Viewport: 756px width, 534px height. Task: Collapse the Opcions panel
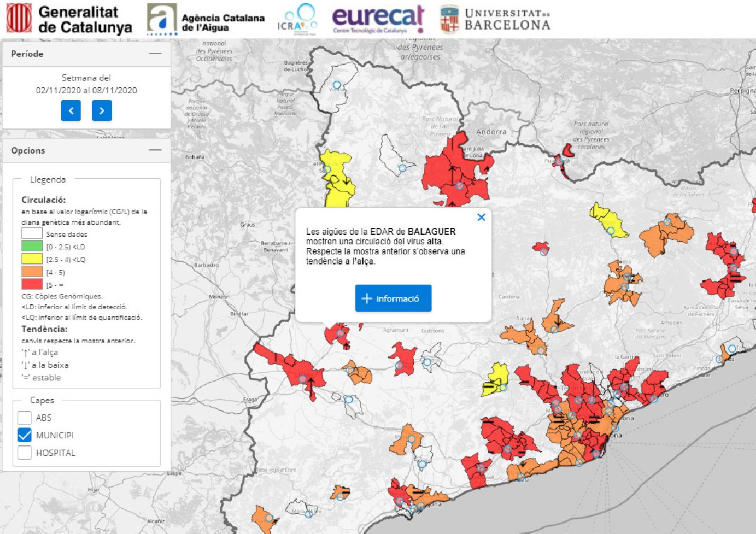coord(155,151)
